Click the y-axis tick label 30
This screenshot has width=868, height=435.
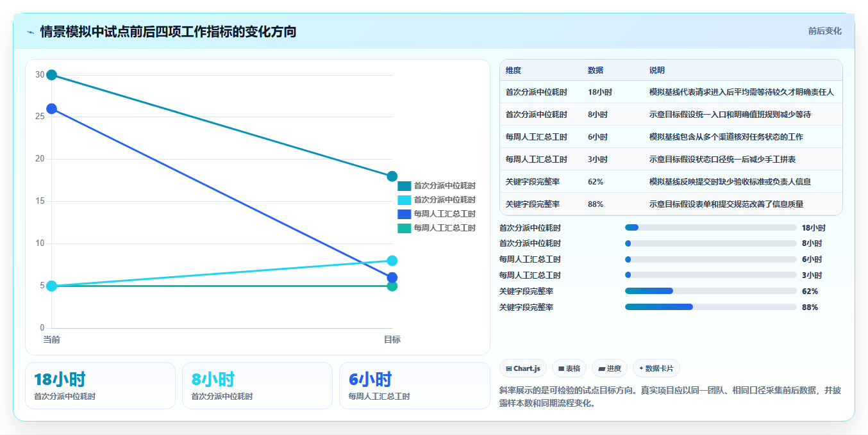coord(40,75)
